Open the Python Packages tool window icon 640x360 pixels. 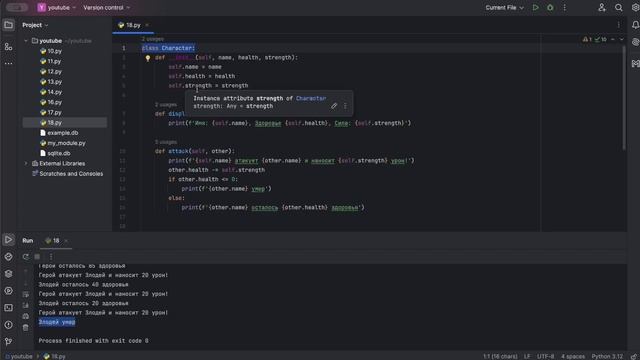8,257
